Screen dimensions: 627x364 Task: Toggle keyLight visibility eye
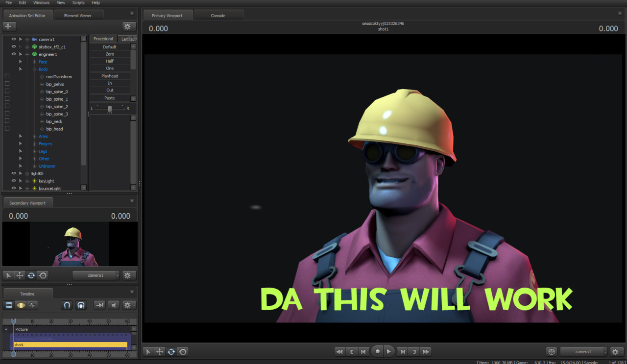(x=14, y=181)
